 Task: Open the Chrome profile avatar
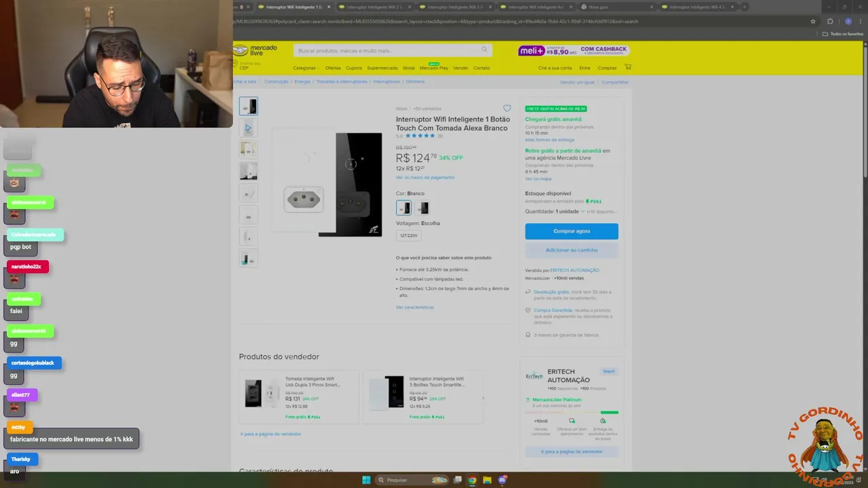coord(848,21)
